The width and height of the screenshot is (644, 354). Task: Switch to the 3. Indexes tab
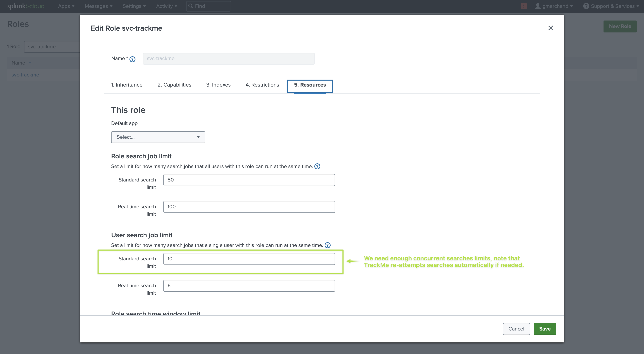pos(218,85)
